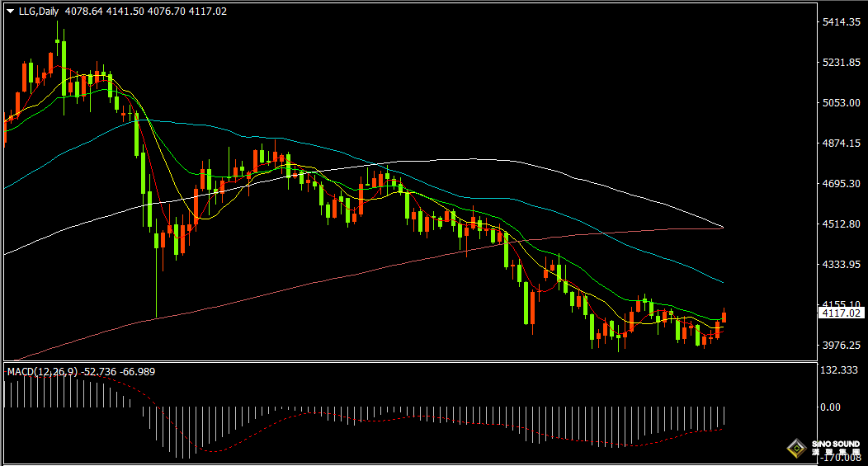Click the LLG,Daily chart title text
Viewport: 868px width, 466px height.
coord(38,11)
